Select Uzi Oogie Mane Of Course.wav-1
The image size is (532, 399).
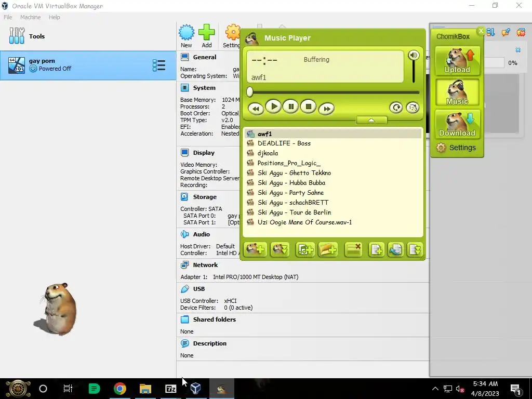pyautogui.click(x=333, y=222)
